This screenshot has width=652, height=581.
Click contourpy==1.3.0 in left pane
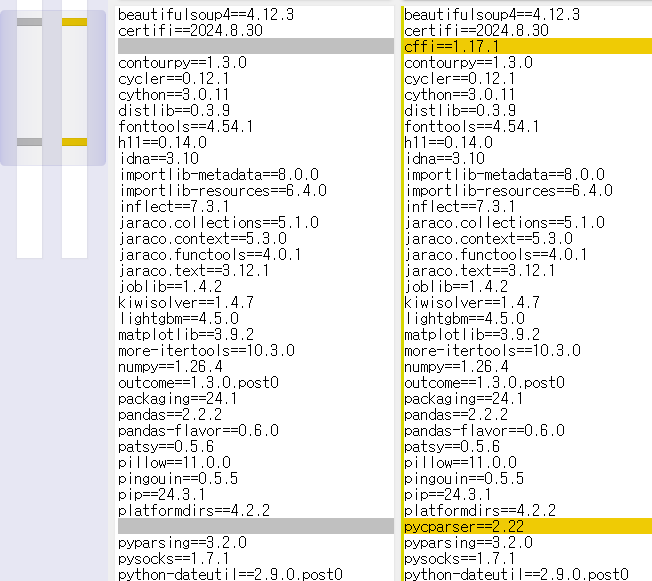point(183,62)
